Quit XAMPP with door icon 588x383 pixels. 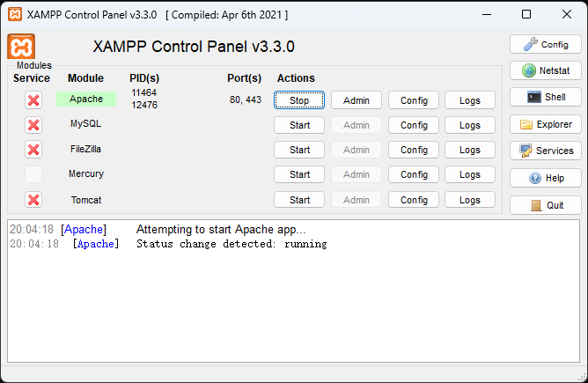coord(546,205)
